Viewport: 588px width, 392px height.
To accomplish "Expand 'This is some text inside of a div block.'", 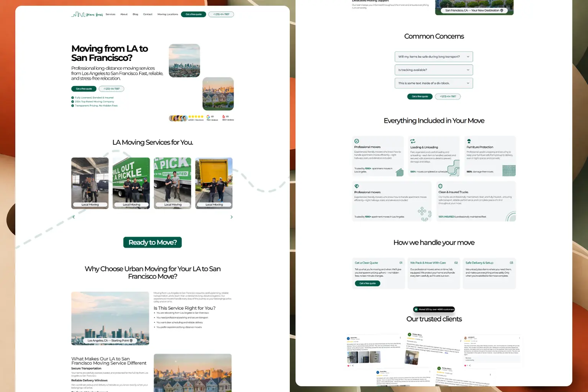I will pos(434,83).
